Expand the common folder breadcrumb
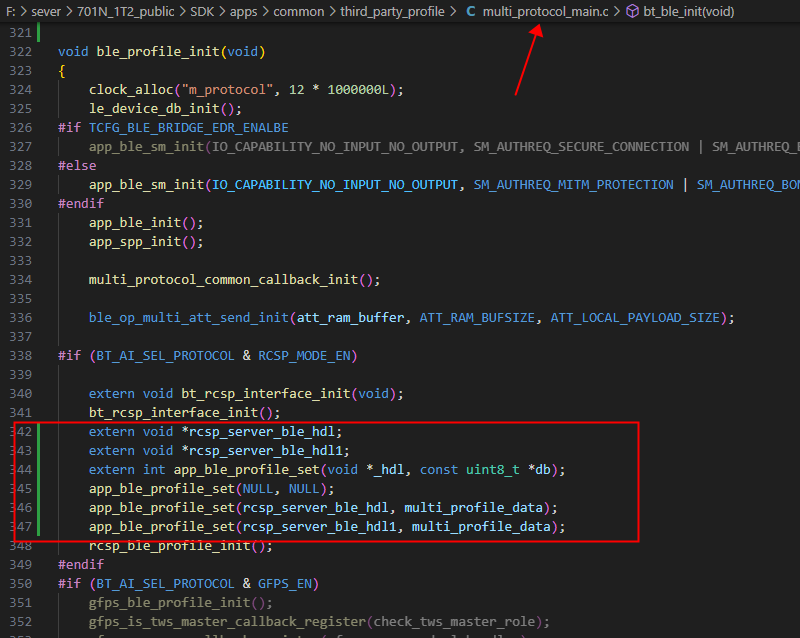 (x=298, y=11)
